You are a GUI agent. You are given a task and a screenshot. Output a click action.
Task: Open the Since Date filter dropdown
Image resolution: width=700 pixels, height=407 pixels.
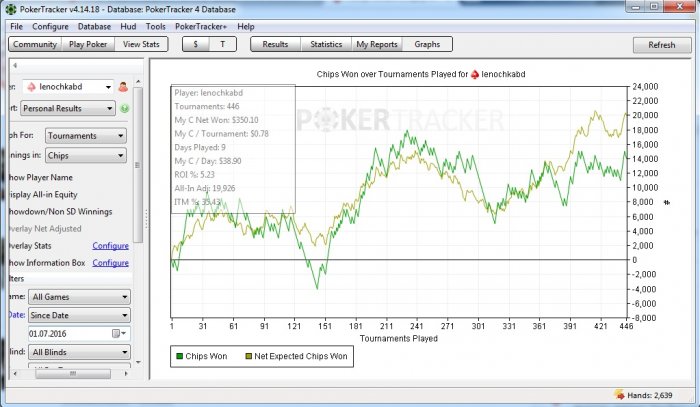click(79, 315)
